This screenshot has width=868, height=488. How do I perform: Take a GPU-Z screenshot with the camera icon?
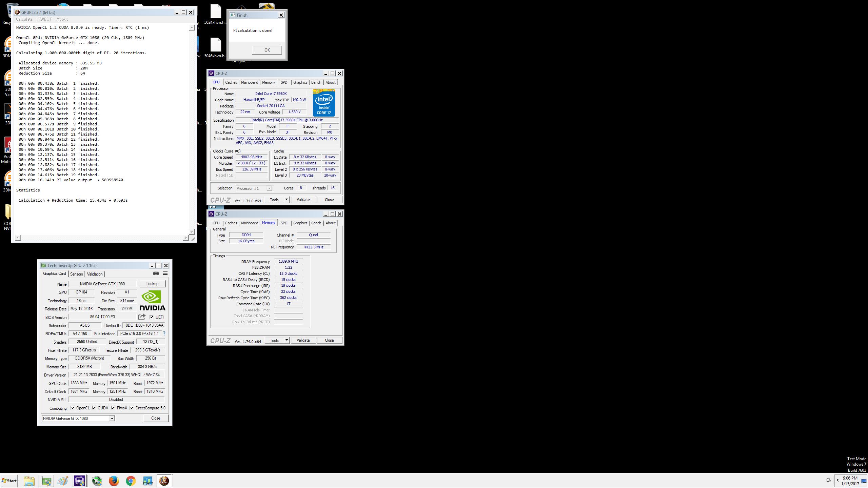coord(156,273)
